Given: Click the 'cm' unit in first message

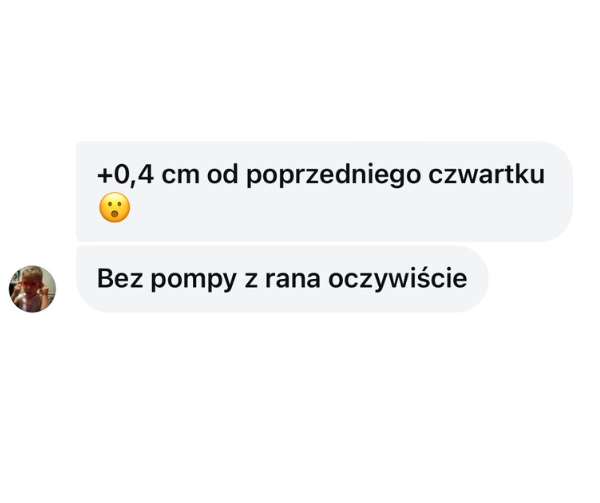Looking at the screenshot, I should coord(180,176).
